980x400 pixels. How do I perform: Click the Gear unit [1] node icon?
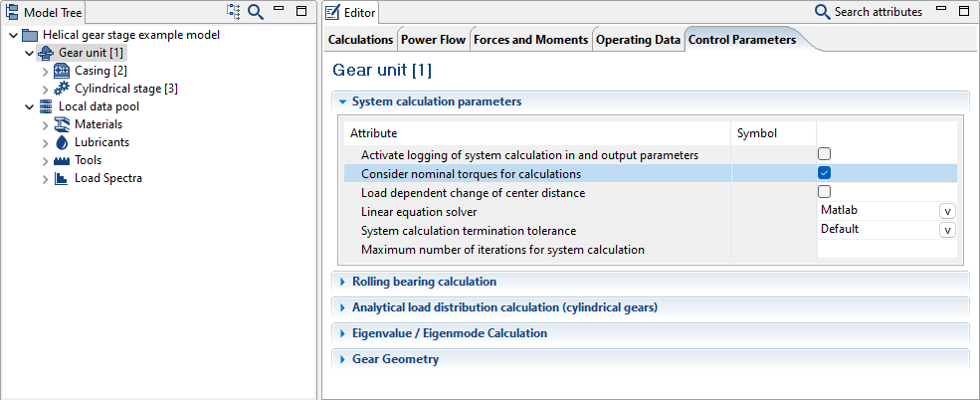[46, 53]
